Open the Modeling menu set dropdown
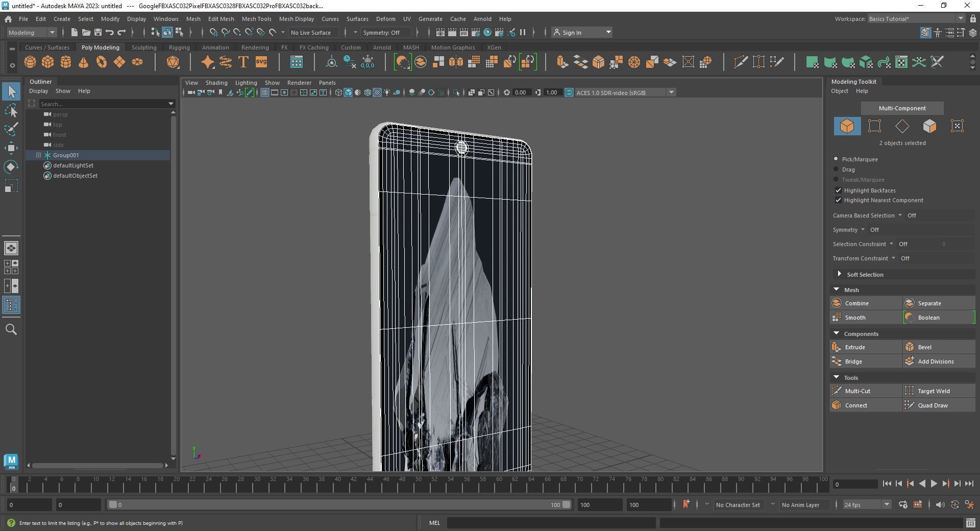Image resolution: width=980 pixels, height=531 pixels. pos(31,32)
